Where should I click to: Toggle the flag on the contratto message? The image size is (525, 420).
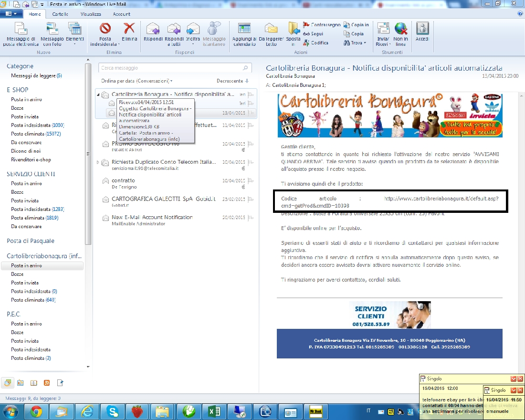[251, 181]
